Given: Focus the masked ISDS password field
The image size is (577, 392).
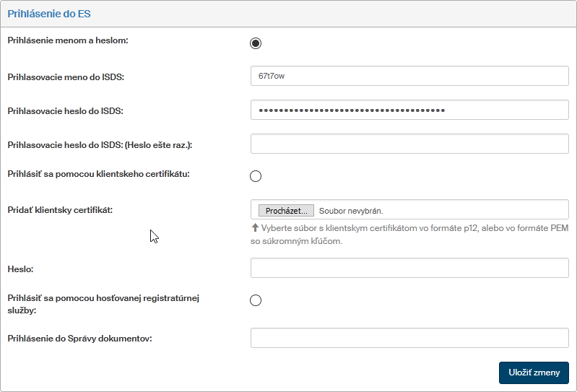Looking at the screenshot, I should click(409, 110).
